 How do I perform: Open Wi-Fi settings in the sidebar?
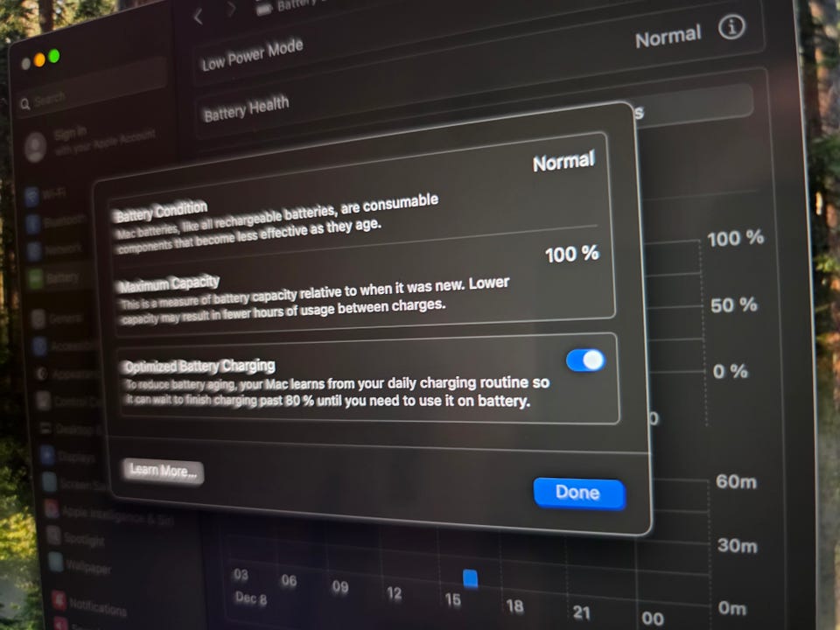48,194
